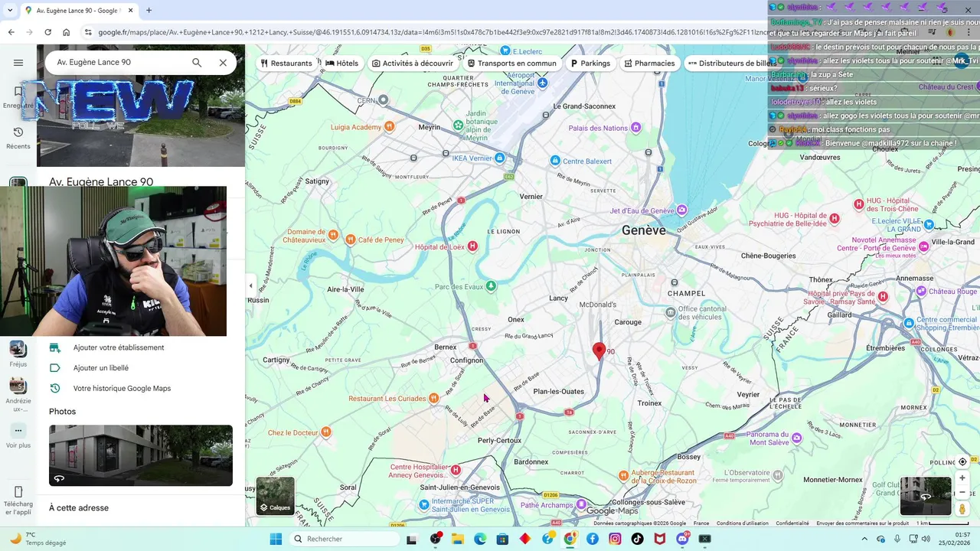
Task: Open the tab search dropdown
Action: 9,11
